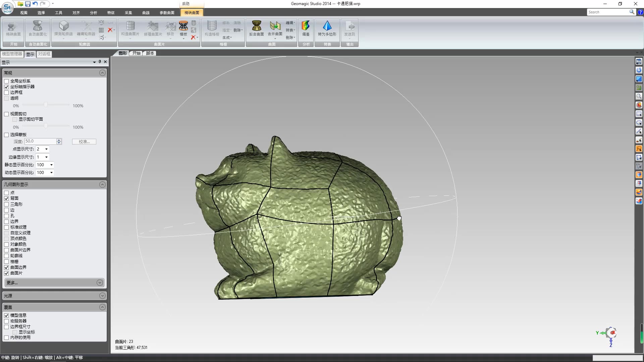
Task: Select the orange lasso selection tool
Action: tap(639, 148)
